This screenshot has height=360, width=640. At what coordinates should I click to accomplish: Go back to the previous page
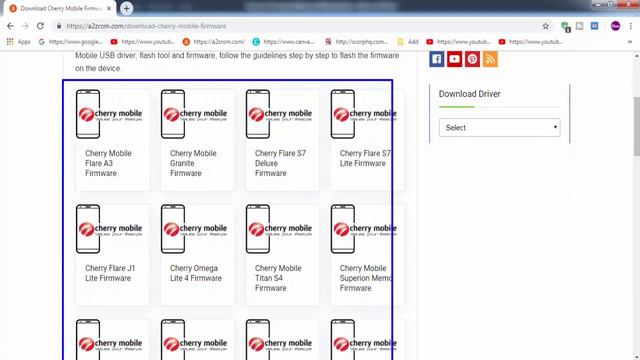coord(10,26)
